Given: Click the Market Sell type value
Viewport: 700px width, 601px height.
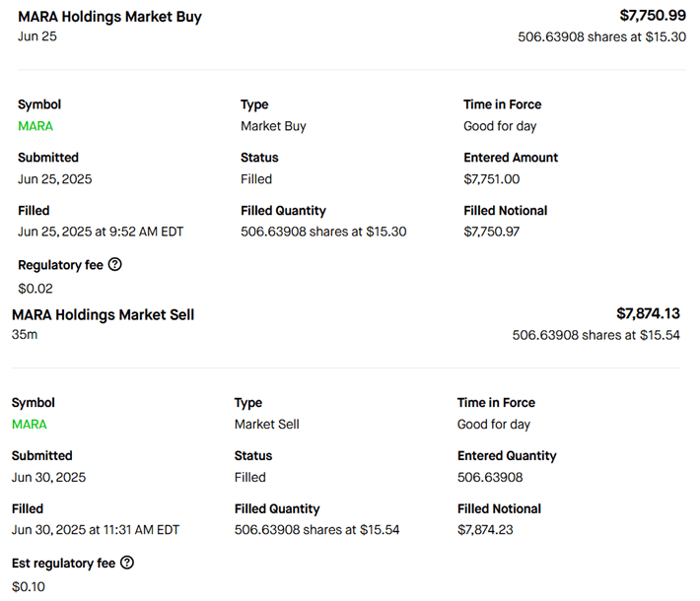Looking at the screenshot, I should tap(266, 425).
